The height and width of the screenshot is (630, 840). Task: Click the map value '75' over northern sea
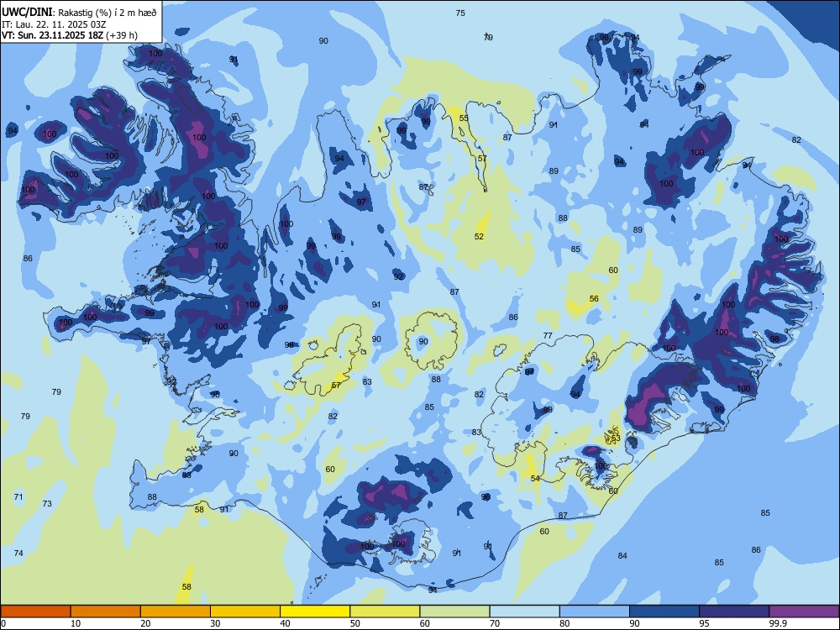[x=460, y=13]
